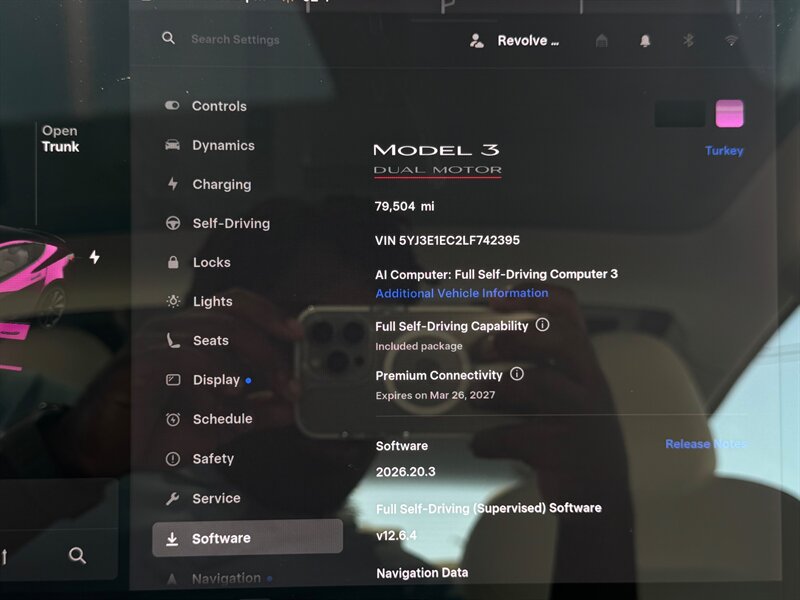Open Wi-Fi settings icon
800x600 pixels.
[731, 40]
